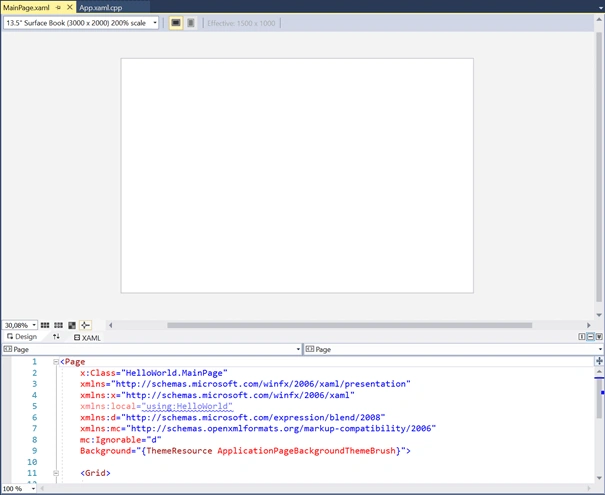605x495 pixels.
Task: Click the xmlns:local using:HelloWorld text
Action: 156,406
